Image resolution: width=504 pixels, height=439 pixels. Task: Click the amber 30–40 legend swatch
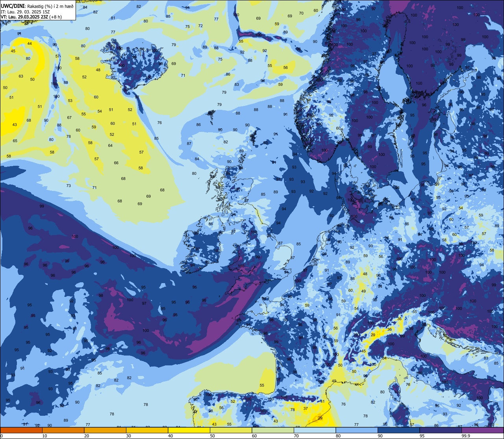147,430
